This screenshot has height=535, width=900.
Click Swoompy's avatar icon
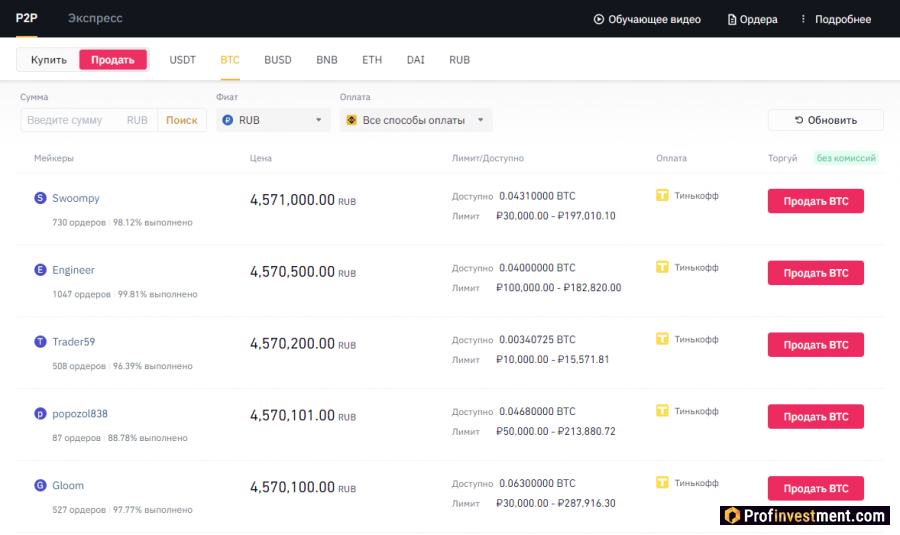[x=40, y=198]
